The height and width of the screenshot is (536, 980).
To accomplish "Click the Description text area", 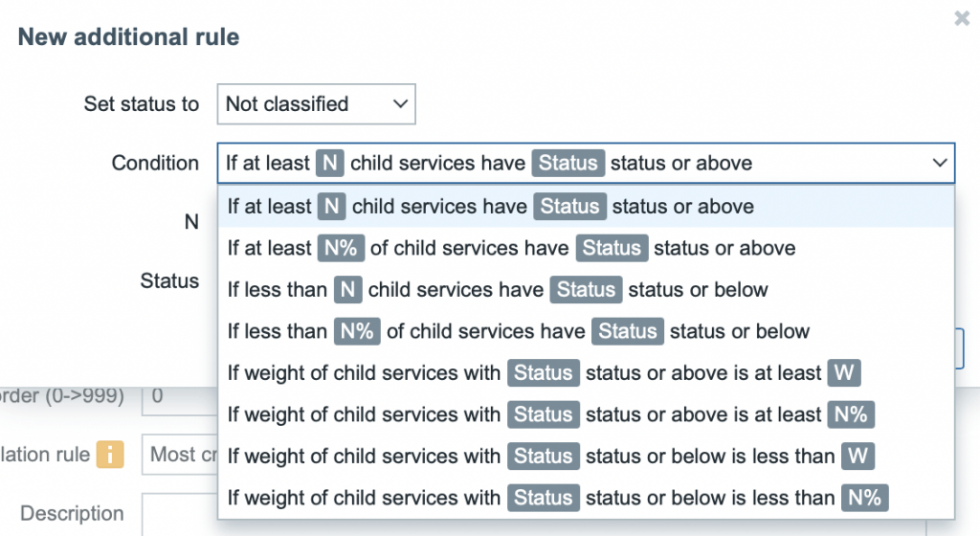I will coord(180,514).
